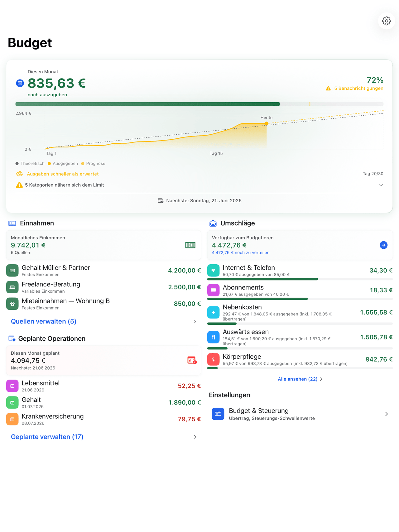Open Alle ansehen (22) envelopes
This screenshot has width=399, height=532.
click(300, 379)
